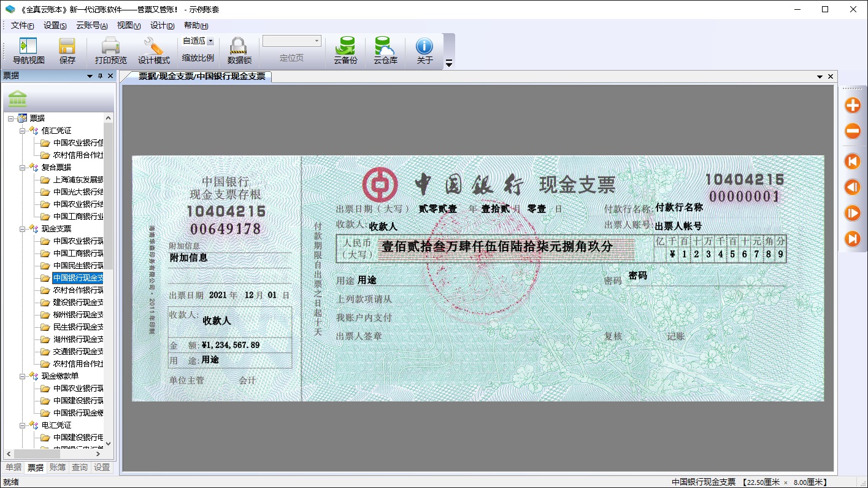Collapse the 现金支票 tree node
This screenshot has width=868, height=488.
(22, 228)
